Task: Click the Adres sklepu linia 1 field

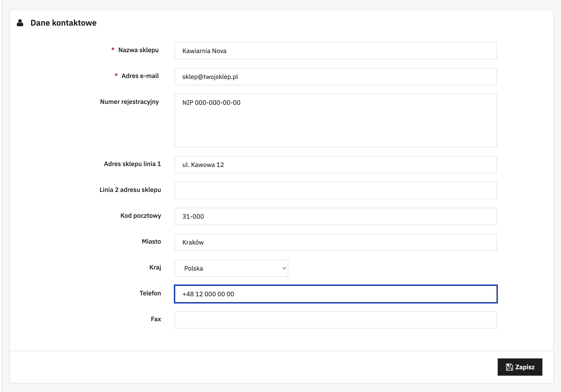Action: [336, 165]
